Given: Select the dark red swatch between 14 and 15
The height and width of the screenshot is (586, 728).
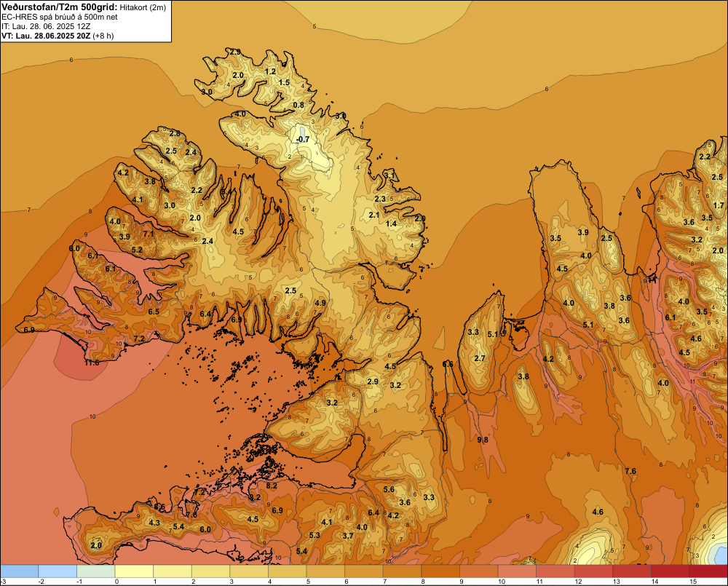Looking at the screenshot, I should pyautogui.click(x=670, y=571).
